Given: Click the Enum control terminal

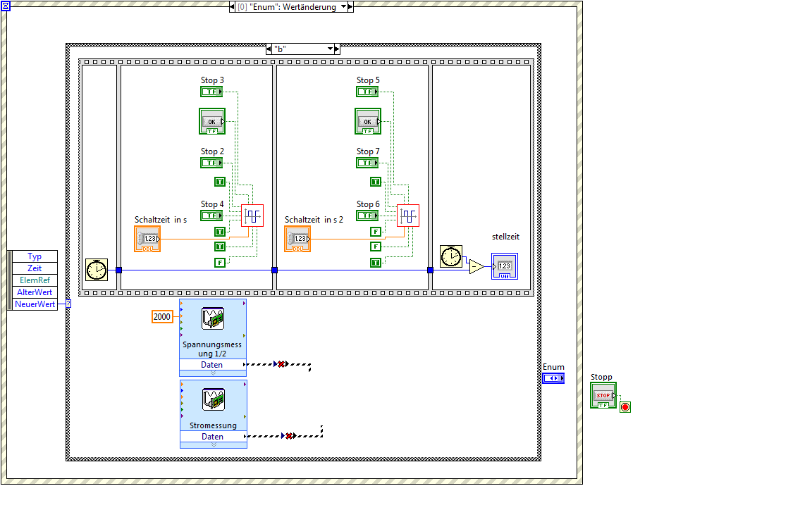Looking at the screenshot, I should click(553, 378).
